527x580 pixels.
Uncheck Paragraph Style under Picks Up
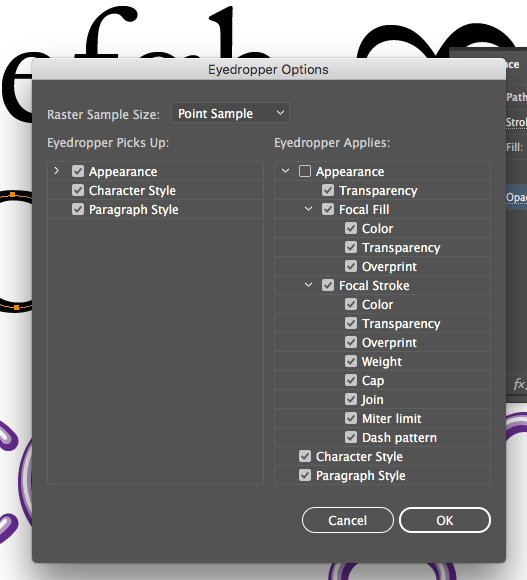[78, 209]
